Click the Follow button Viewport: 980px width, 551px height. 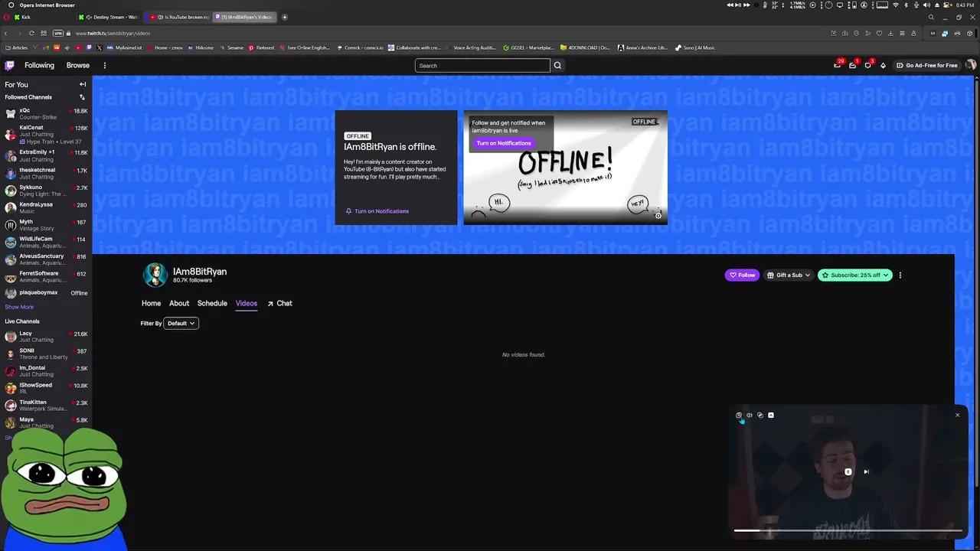click(x=742, y=275)
